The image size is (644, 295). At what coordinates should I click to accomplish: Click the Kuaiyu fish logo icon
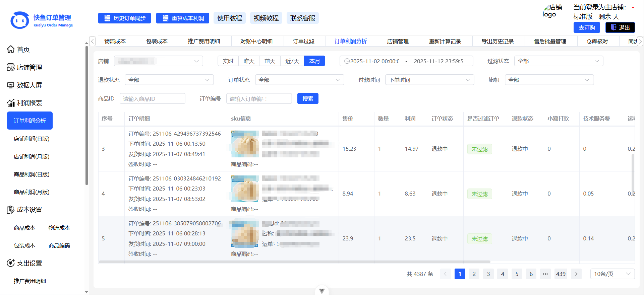pyautogui.click(x=20, y=21)
